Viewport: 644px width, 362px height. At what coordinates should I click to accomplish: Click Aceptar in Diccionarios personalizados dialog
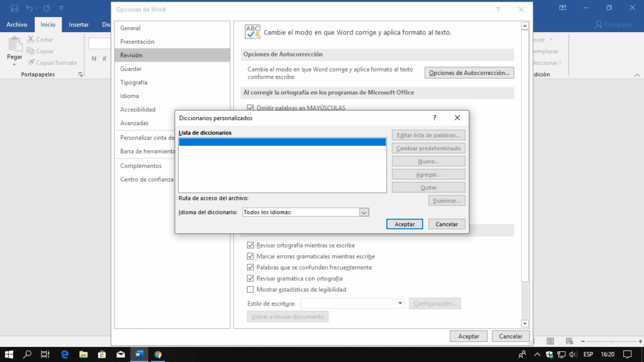point(404,224)
